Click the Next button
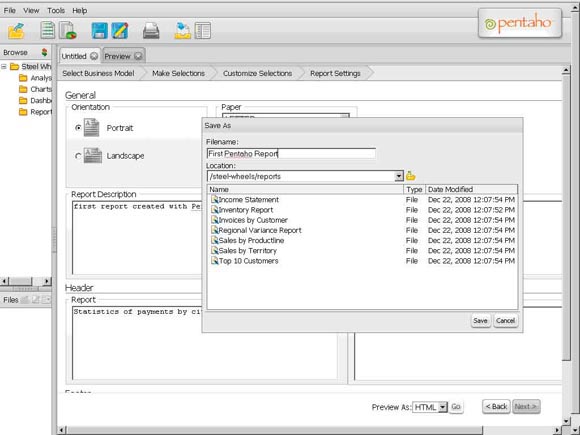Image resolution: width=580 pixels, height=435 pixels. (526, 407)
